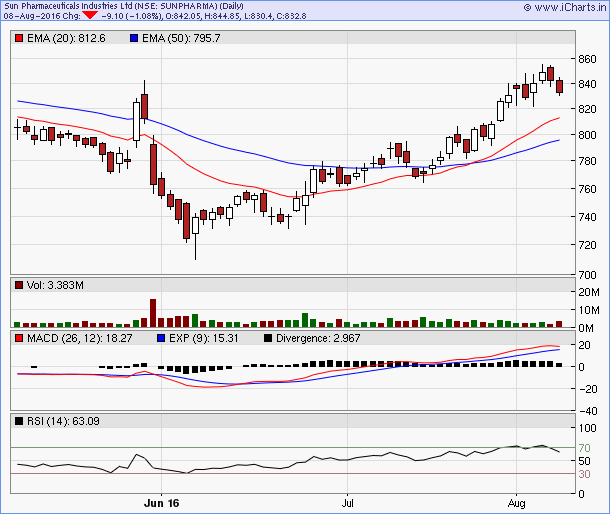This screenshot has width=610, height=514.
Task: Click the 720 price axis label
Action: 587,245
